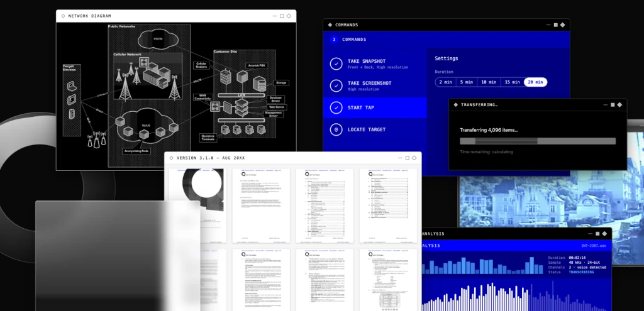Click the Storage label box
The image size is (644, 311).
[x=281, y=83]
